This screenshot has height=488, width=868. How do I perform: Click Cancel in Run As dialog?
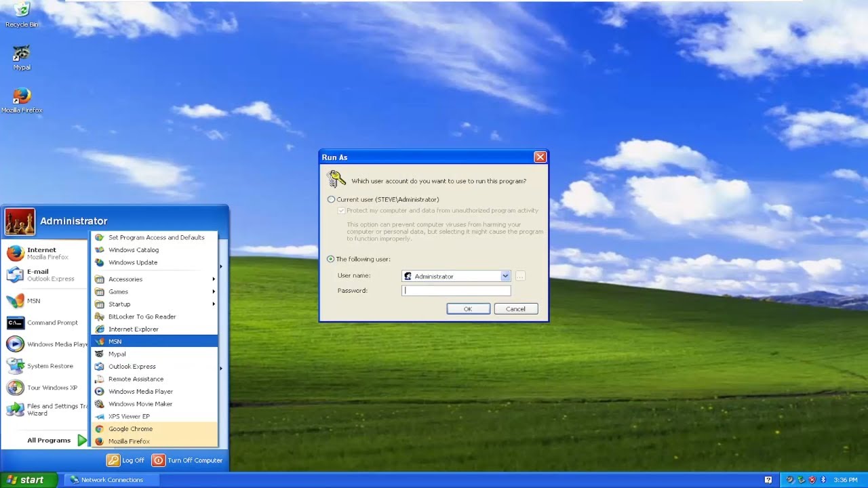point(515,309)
